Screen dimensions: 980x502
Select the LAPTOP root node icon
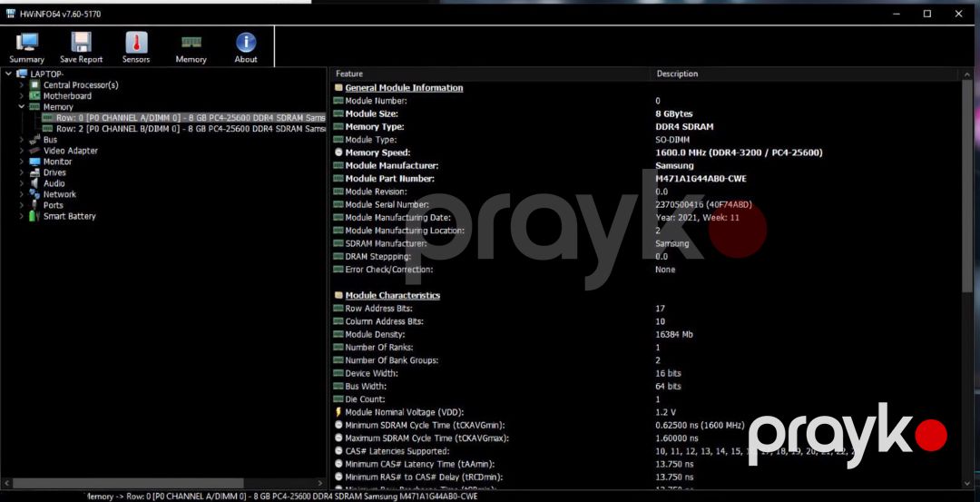coord(23,74)
